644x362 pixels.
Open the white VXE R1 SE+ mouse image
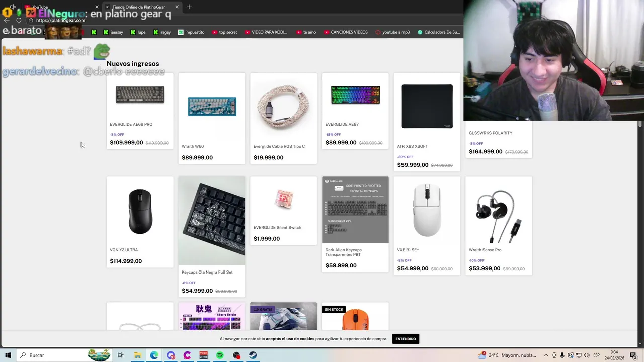427,210
